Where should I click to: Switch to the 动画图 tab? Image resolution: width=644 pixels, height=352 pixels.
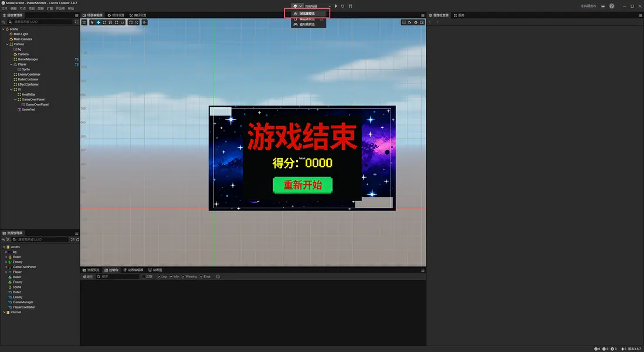(x=155, y=270)
